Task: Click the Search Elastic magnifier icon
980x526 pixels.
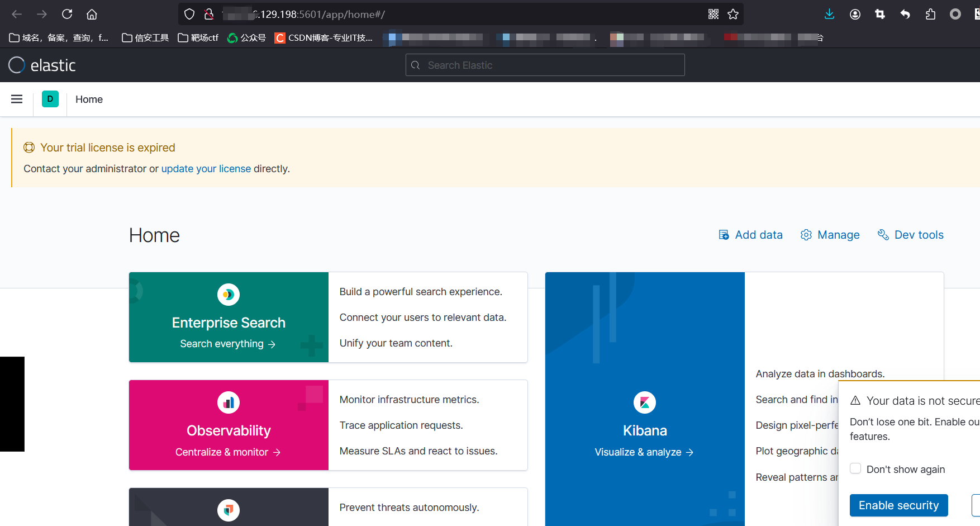Action: tap(415, 65)
